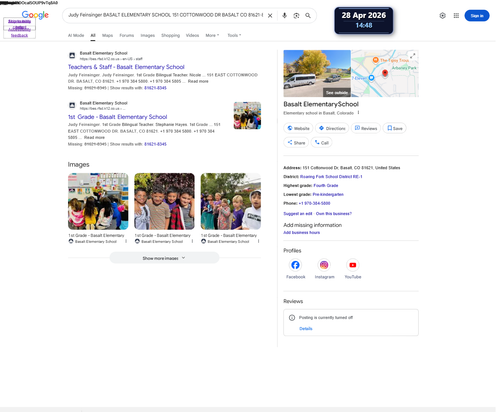Click the info icon in Reviews box

click(292, 318)
